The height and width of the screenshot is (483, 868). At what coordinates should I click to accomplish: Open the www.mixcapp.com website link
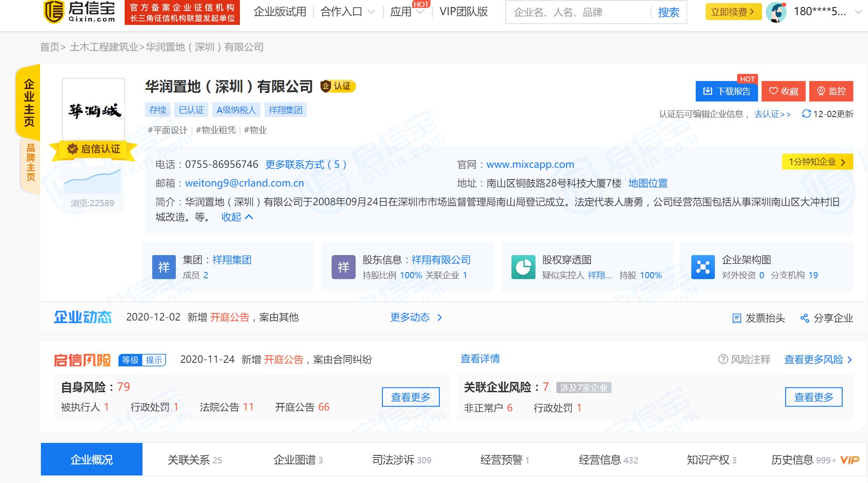click(530, 165)
